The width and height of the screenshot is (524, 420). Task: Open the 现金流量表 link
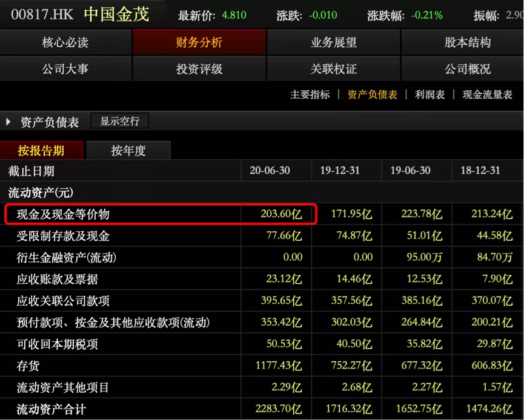[487, 94]
